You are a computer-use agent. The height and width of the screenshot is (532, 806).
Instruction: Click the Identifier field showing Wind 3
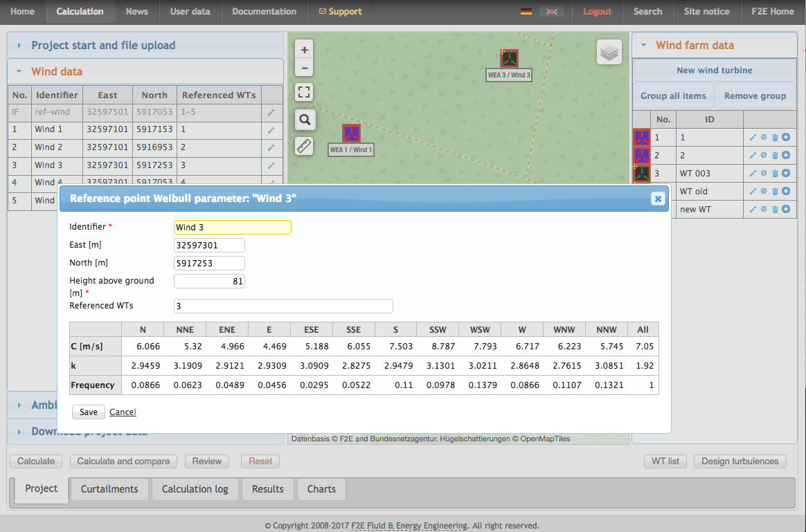click(x=232, y=227)
